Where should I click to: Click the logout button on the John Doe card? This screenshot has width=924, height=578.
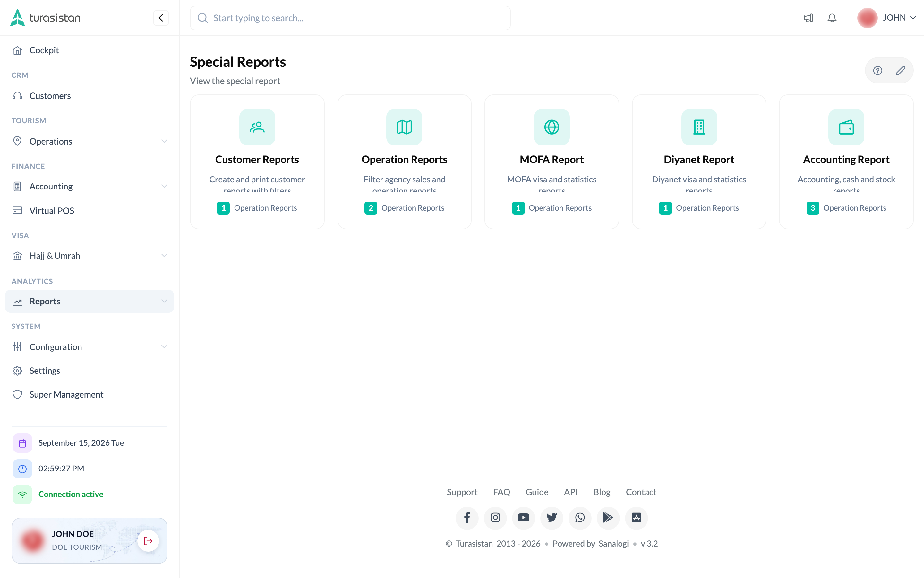coord(148,540)
